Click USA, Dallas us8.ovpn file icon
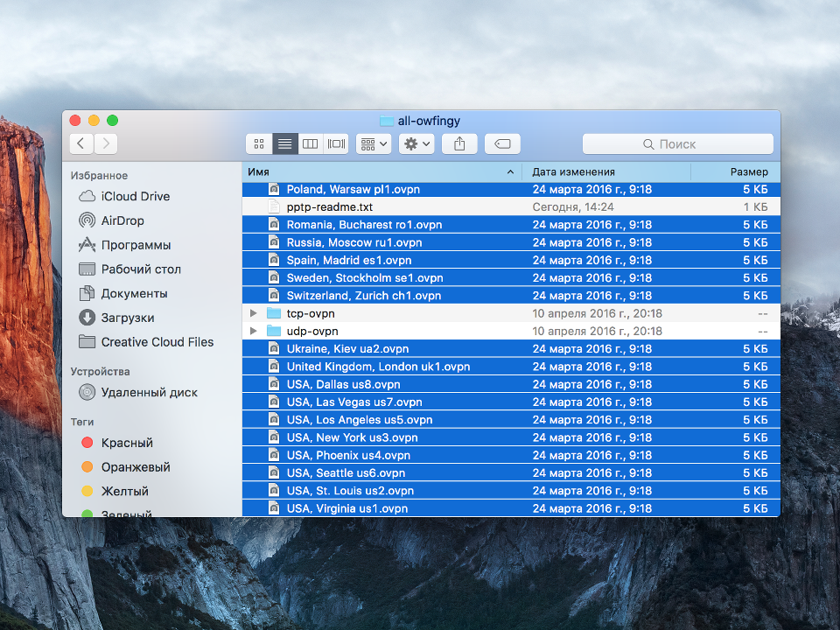The image size is (840, 630). (274, 384)
